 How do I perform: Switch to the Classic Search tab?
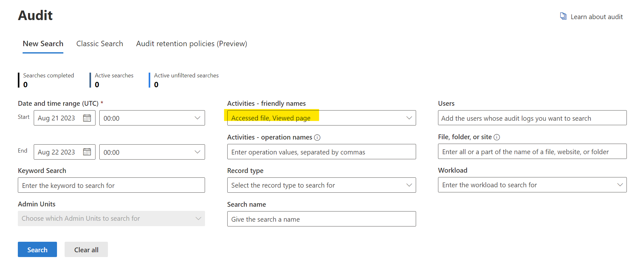[x=100, y=44]
